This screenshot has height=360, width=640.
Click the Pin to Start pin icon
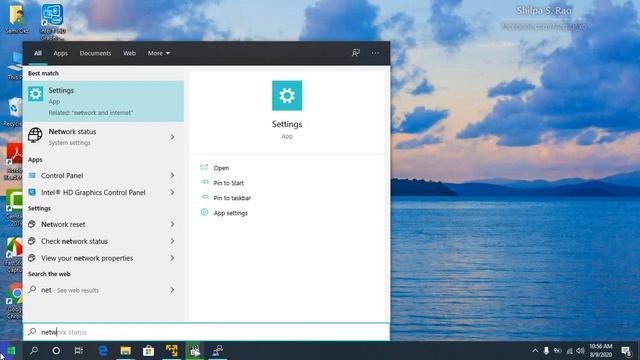click(x=204, y=182)
